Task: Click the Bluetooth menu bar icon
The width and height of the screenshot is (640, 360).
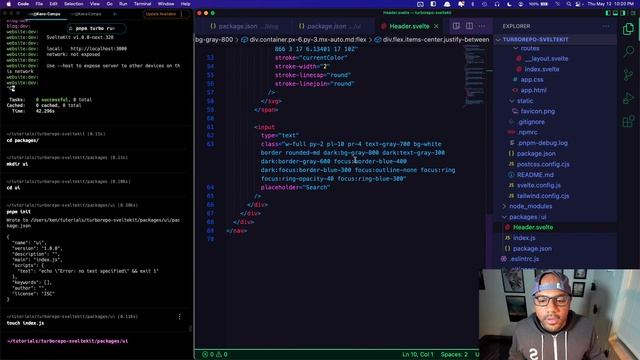Action: pos(473,4)
